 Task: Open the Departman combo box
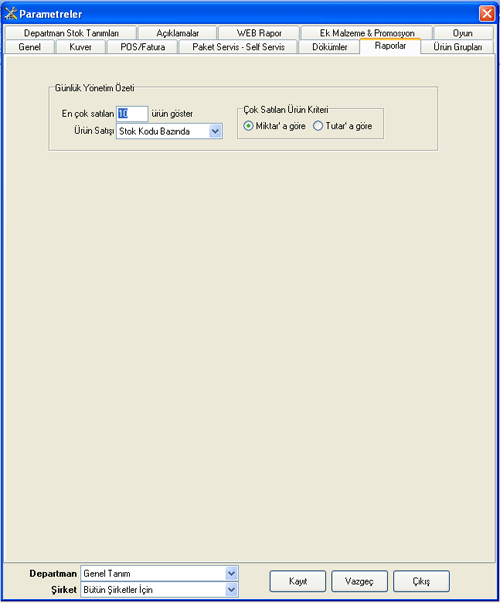(x=231, y=573)
